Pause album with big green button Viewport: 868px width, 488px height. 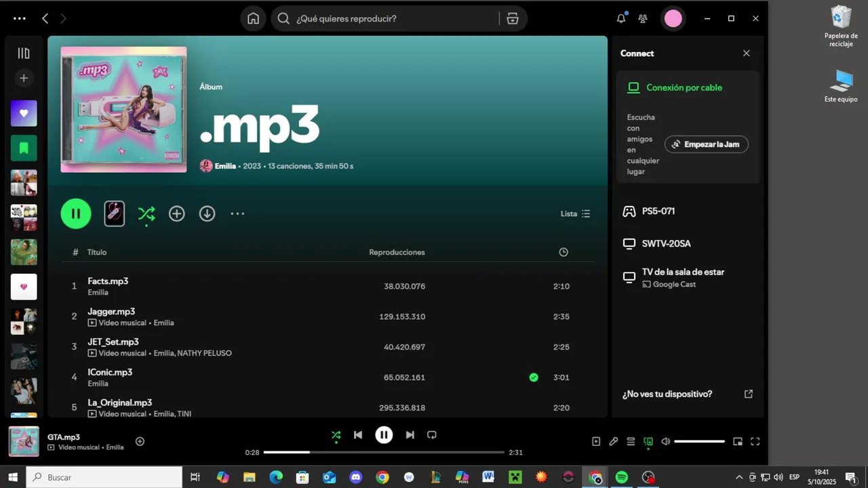pyautogui.click(x=76, y=213)
